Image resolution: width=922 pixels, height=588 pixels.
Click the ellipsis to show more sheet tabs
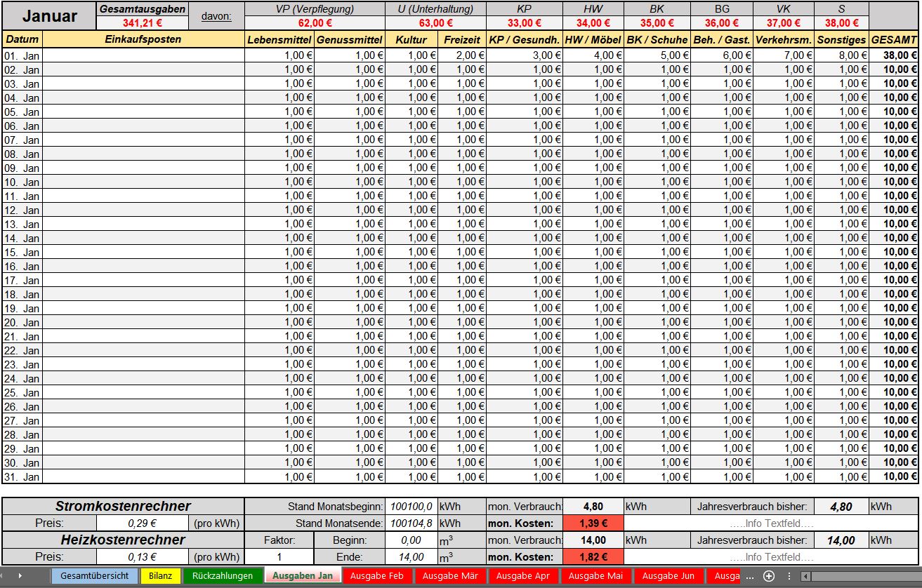coord(750,576)
